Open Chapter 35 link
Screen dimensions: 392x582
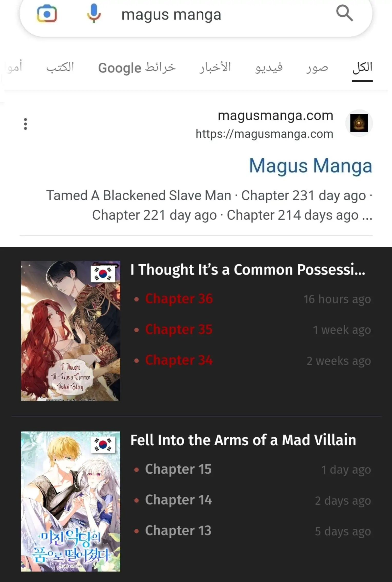tap(179, 329)
